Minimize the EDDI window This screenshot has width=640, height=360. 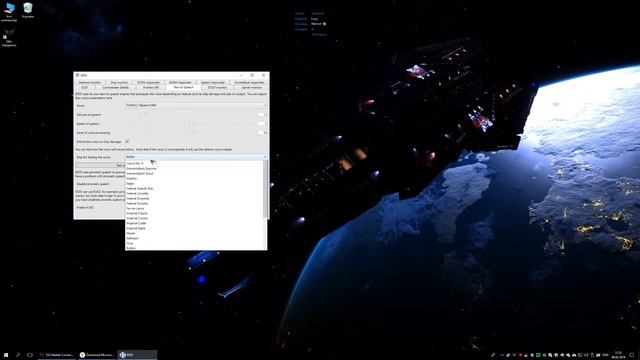tap(241, 75)
